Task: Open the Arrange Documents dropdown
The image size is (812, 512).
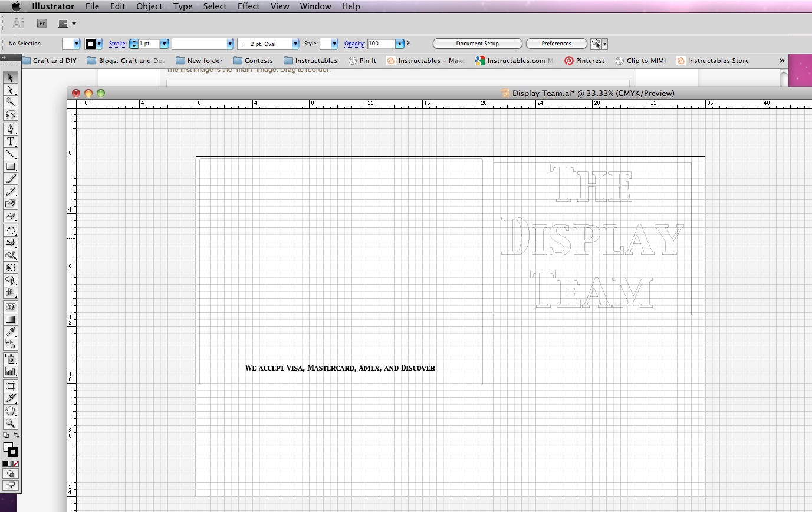Action: pos(67,24)
